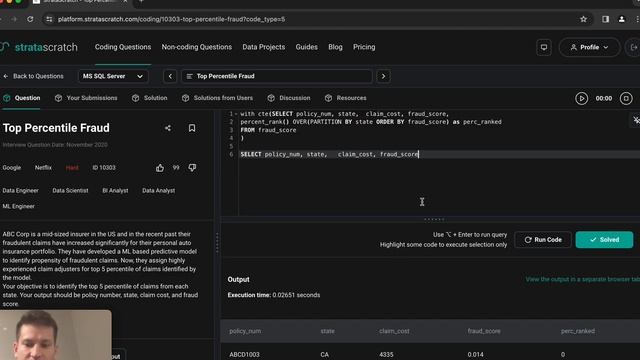The height and width of the screenshot is (360, 640).
Task: Open the Pricing page
Action: point(364,47)
